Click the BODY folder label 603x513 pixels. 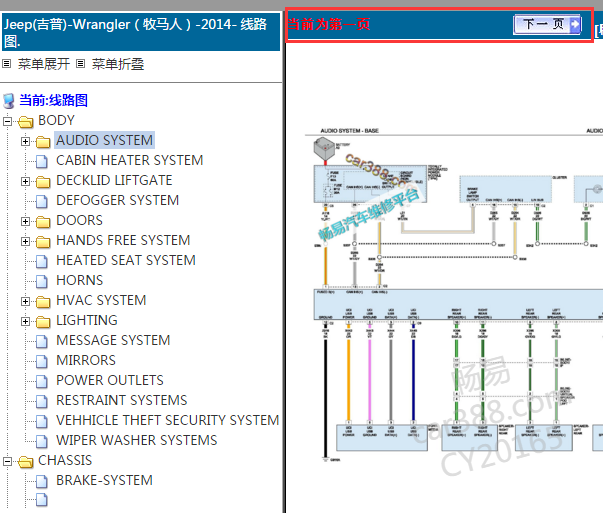click(56, 120)
